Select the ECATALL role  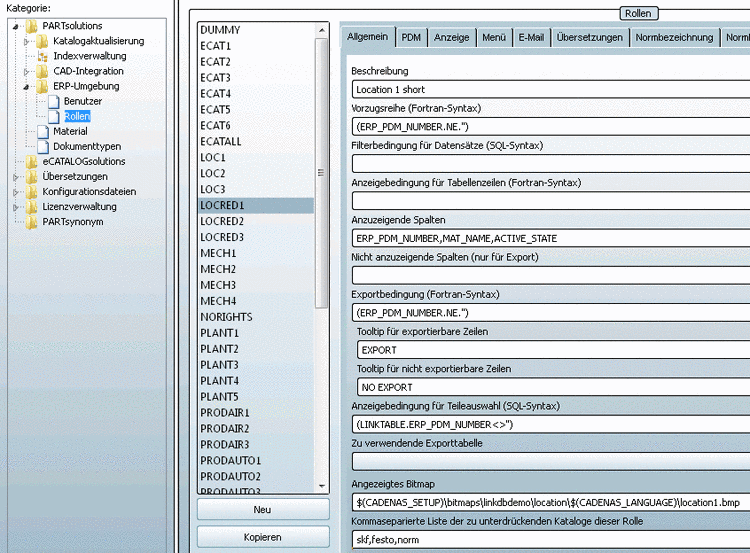(256, 142)
